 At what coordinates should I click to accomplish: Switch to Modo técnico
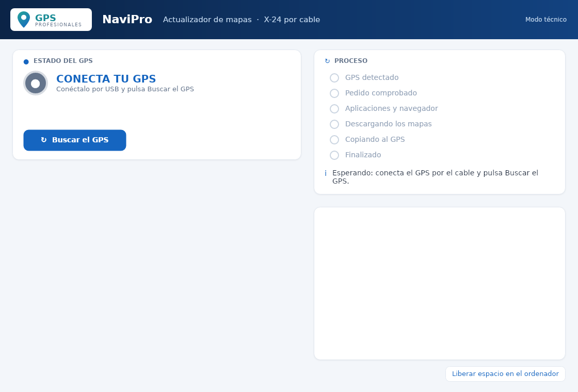tap(545, 20)
